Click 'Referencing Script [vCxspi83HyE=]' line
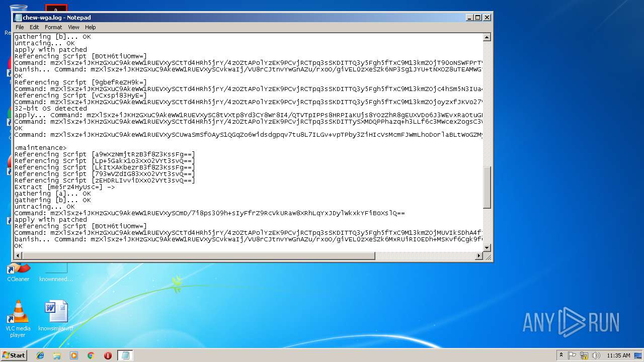 (x=80, y=96)
